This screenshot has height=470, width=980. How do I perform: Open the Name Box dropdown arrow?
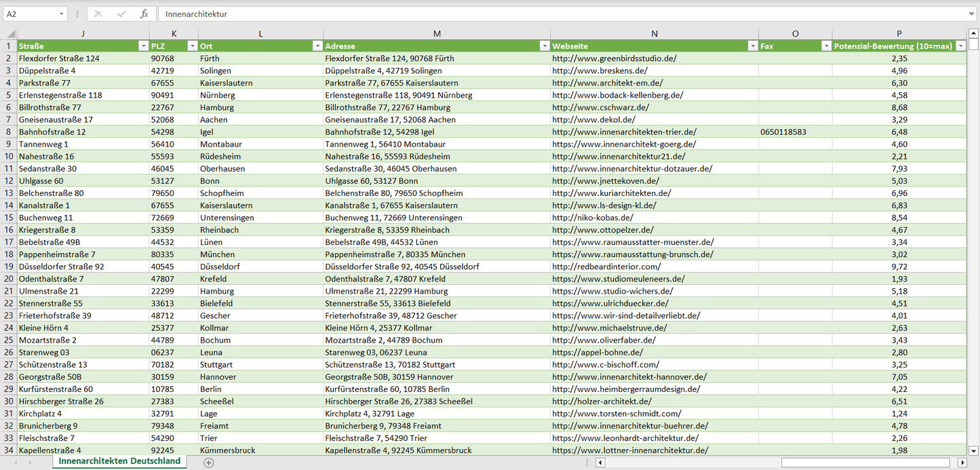click(x=61, y=14)
